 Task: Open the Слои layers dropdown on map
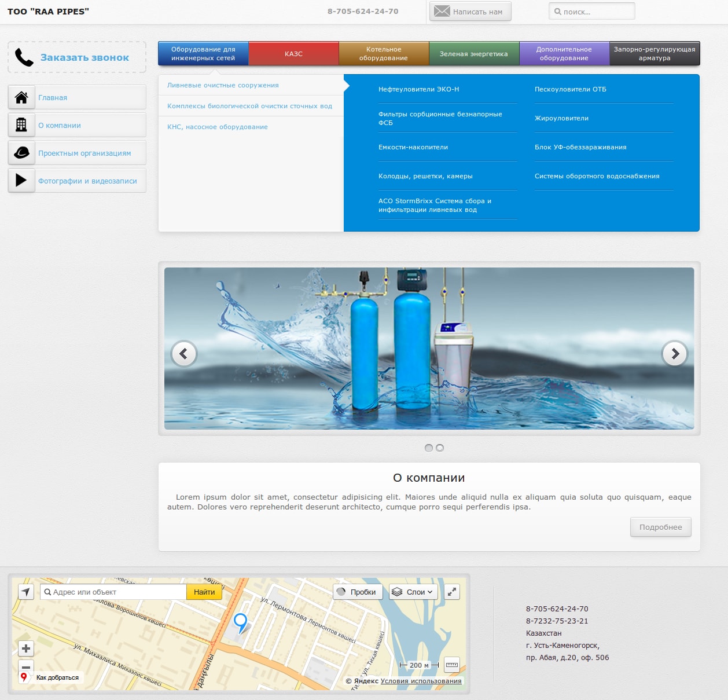tap(411, 592)
